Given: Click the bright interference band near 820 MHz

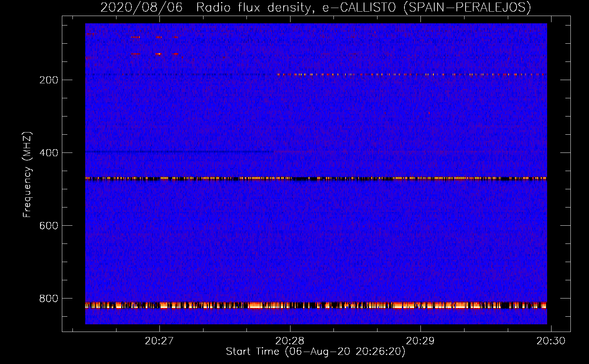Looking at the screenshot, I should (316, 305).
